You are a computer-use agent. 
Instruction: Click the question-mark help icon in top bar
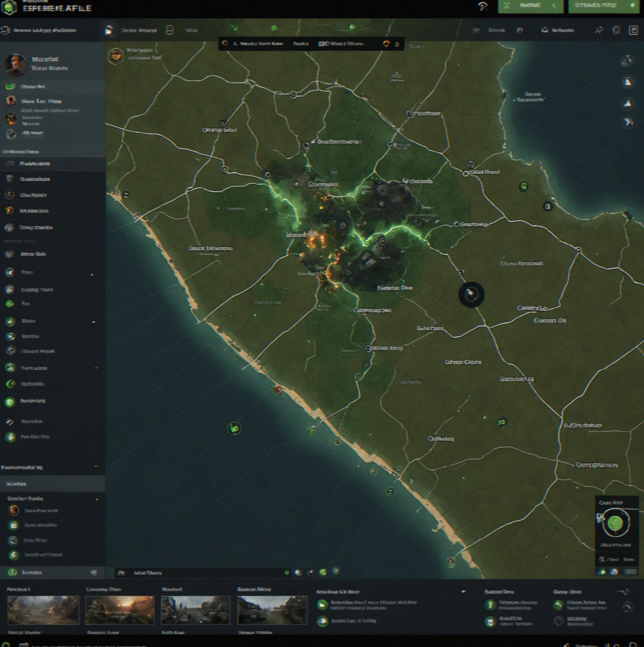click(x=483, y=6)
